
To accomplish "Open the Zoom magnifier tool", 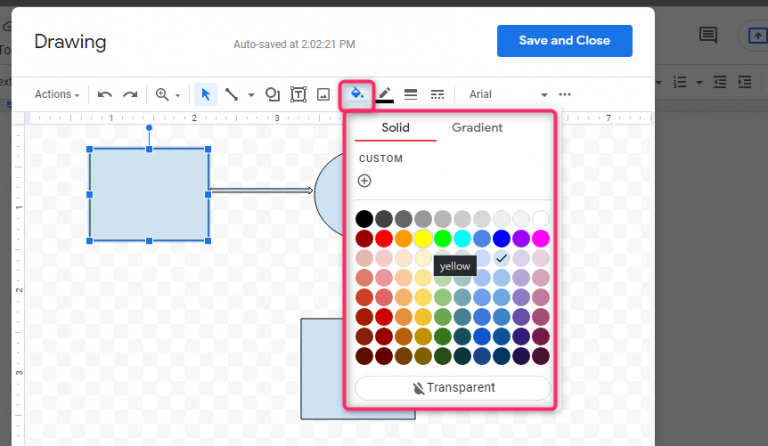I will [162, 94].
